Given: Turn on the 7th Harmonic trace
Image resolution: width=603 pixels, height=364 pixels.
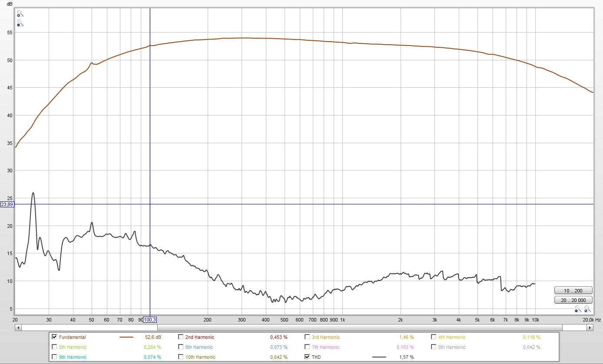Looking at the screenshot, I should click(308, 347).
